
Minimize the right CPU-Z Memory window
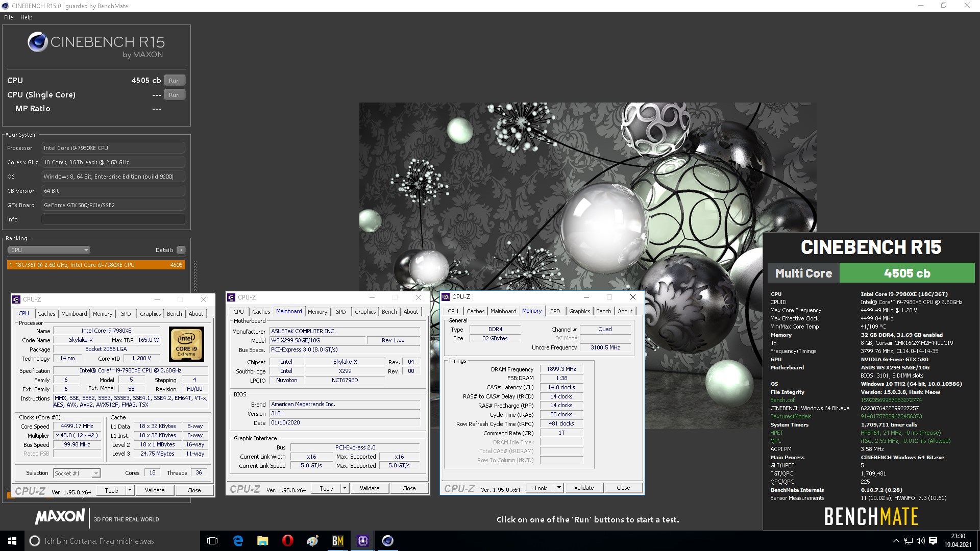click(x=586, y=297)
